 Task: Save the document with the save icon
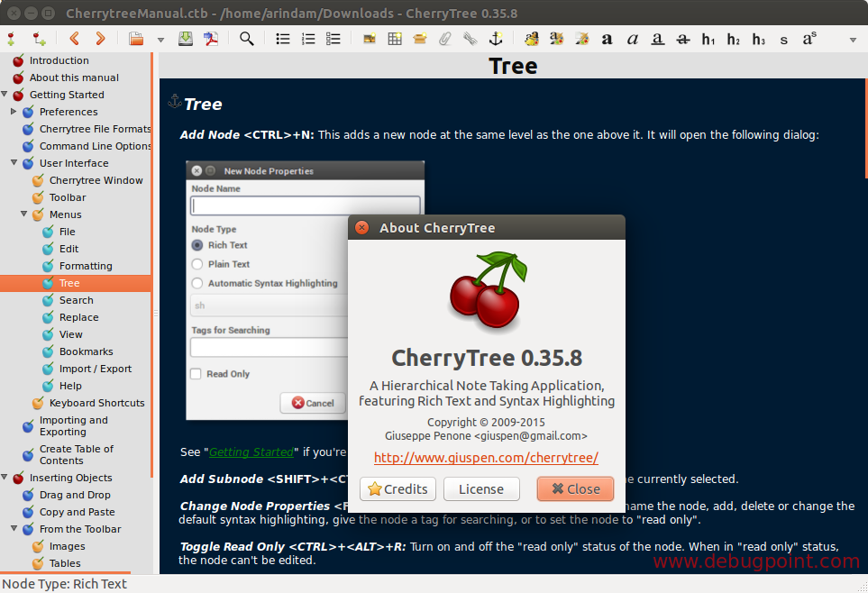pos(186,38)
